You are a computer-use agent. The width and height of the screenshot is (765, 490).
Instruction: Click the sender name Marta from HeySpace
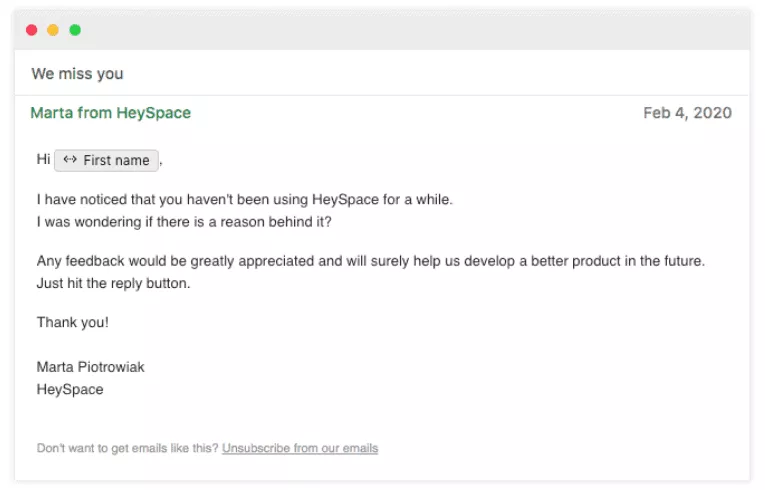click(x=111, y=113)
